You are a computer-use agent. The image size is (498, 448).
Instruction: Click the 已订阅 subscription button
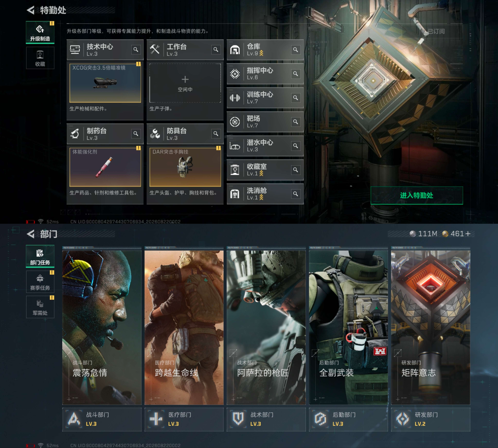tap(432, 32)
